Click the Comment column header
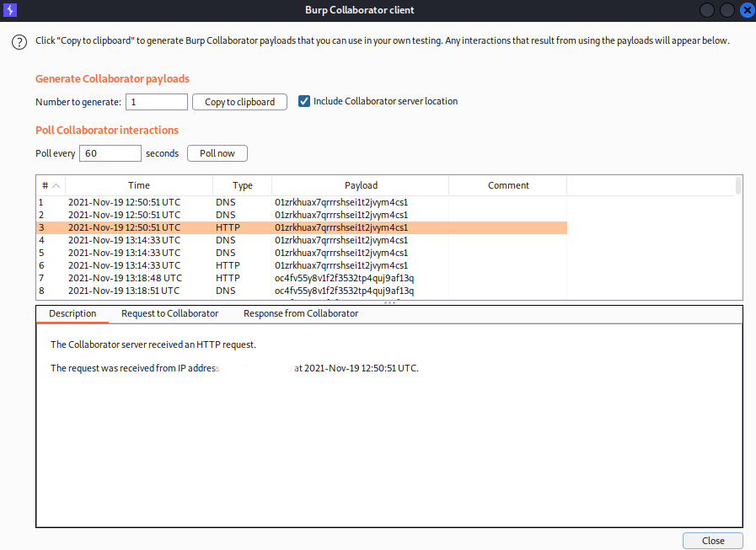 click(507, 184)
